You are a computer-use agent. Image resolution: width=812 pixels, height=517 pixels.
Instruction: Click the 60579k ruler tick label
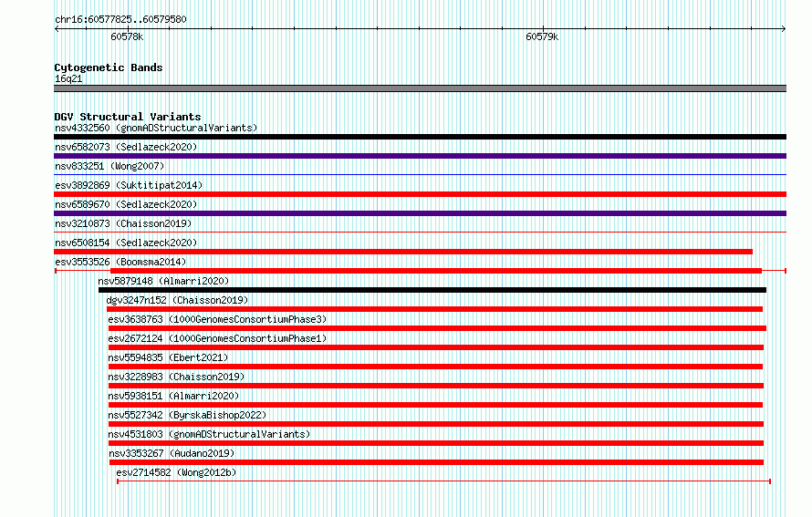542,36
